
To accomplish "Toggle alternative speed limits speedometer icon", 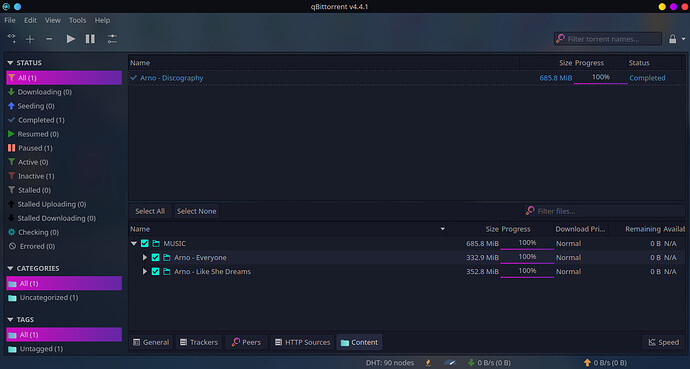I will [450, 363].
